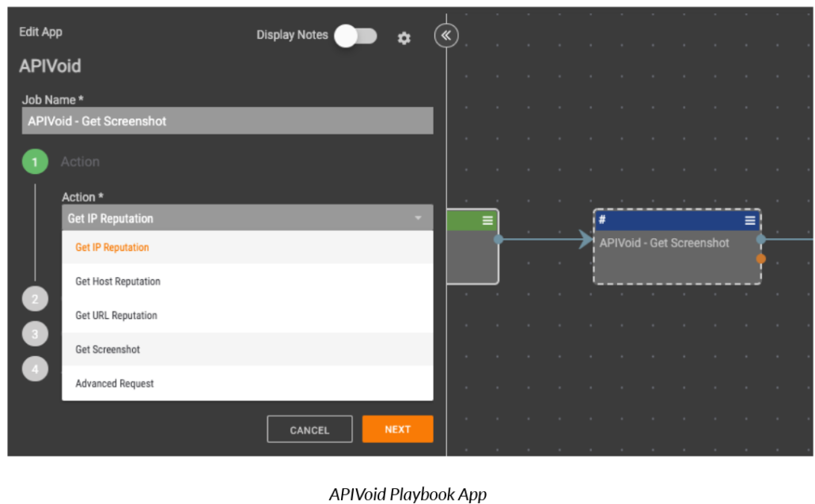Image resolution: width=815 pixels, height=504 pixels.
Task: Click the blue output connector on APIVoid node
Action: point(761,239)
